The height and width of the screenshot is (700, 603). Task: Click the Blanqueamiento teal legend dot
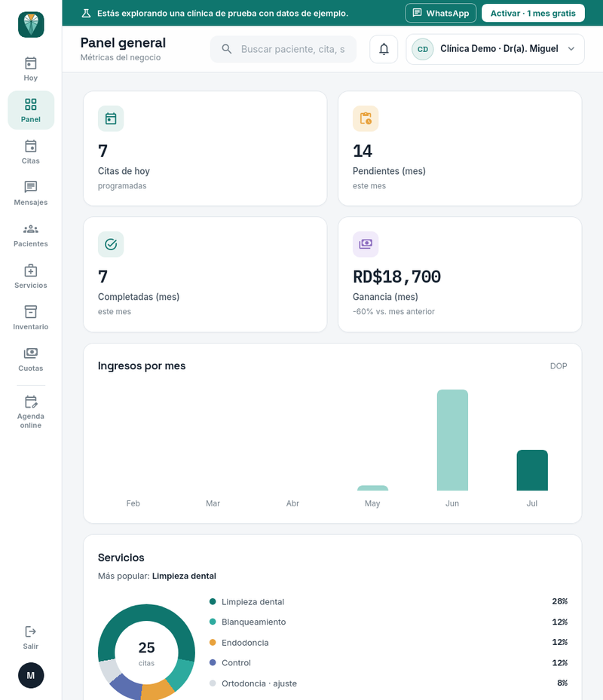pos(213,622)
